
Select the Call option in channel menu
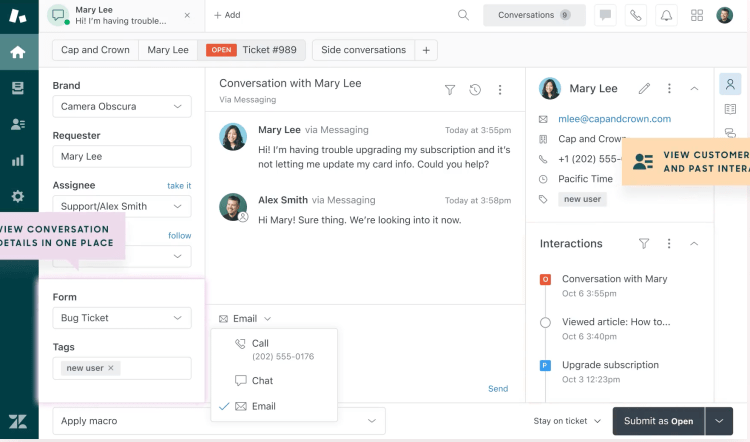[x=260, y=343]
